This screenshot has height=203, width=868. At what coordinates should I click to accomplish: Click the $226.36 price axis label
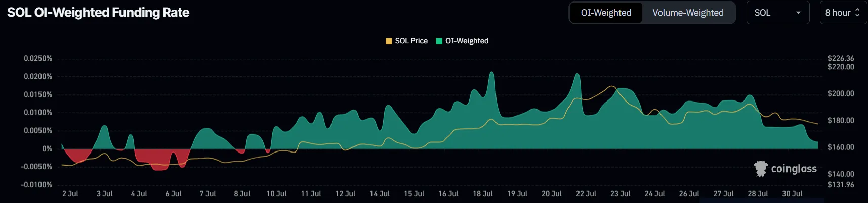tap(841, 58)
